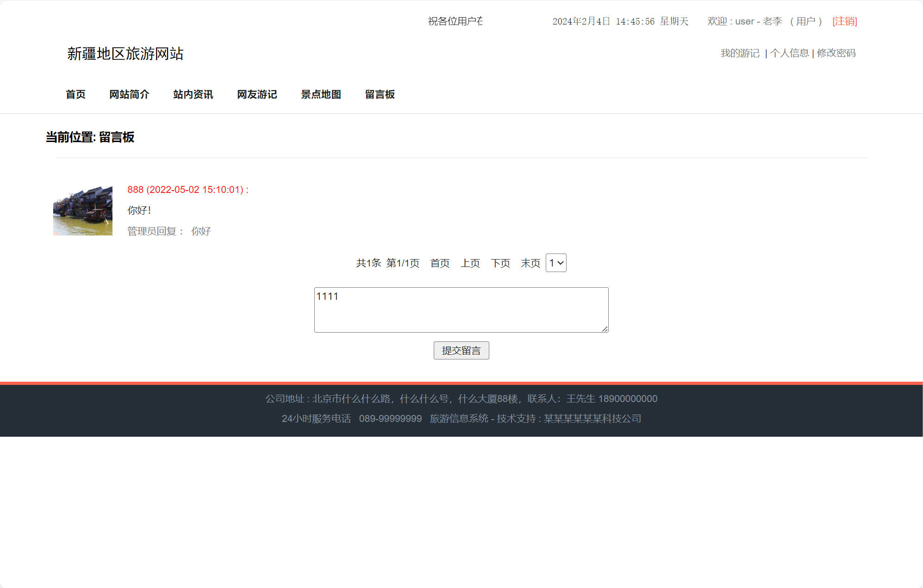The image size is (923, 588).
Task: Click 留言板 navigation item
Action: click(x=380, y=94)
